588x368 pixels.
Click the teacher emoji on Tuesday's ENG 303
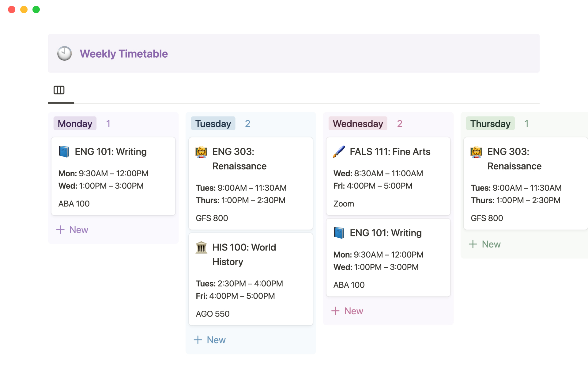point(201,152)
